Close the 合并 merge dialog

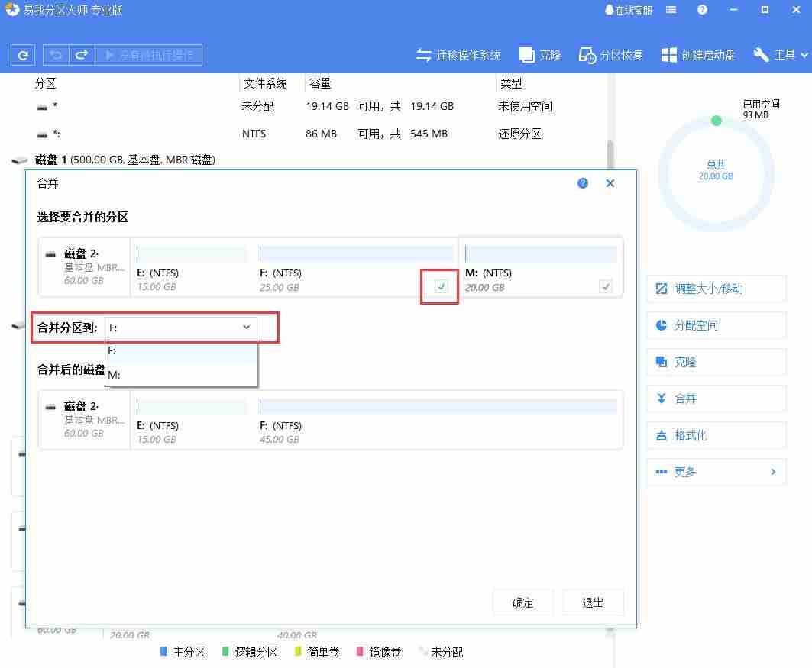610,183
